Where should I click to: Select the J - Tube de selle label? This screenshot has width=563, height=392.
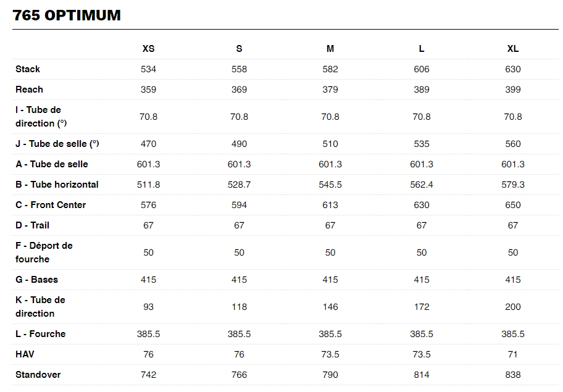57,144
